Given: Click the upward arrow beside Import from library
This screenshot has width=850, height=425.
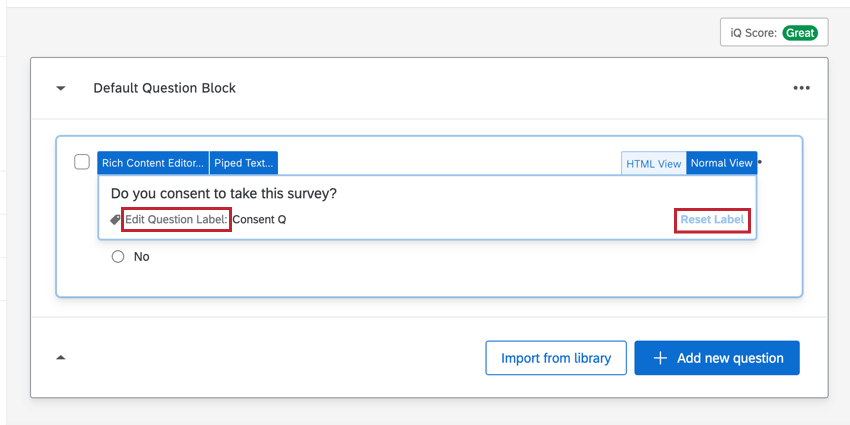Looking at the screenshot, I should [61, 357].
